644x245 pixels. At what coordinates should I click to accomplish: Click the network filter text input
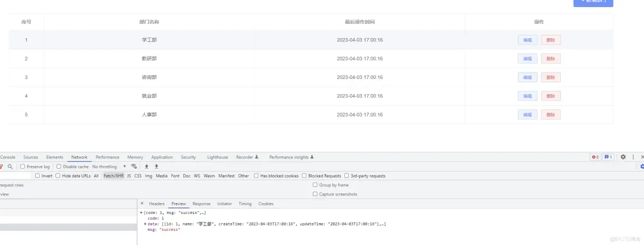click(15, 175)
